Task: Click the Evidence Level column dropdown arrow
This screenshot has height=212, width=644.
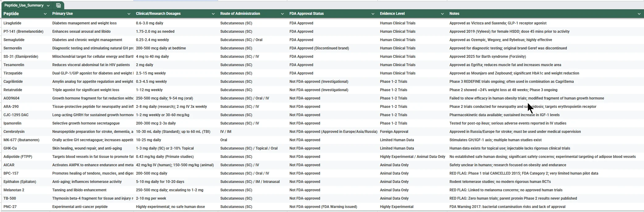Action: (442, 14)
